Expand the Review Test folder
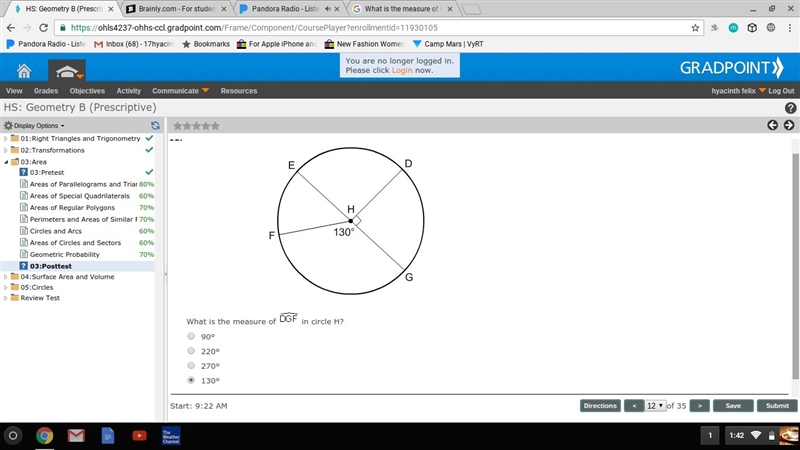Image resolution: width=800 pixels, height=450 pixels. pos(6,298)
